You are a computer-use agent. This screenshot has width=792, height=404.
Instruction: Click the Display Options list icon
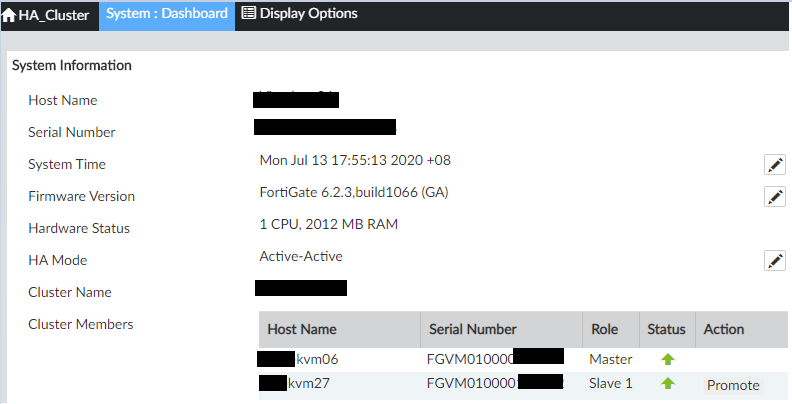[x=248, y=14]
